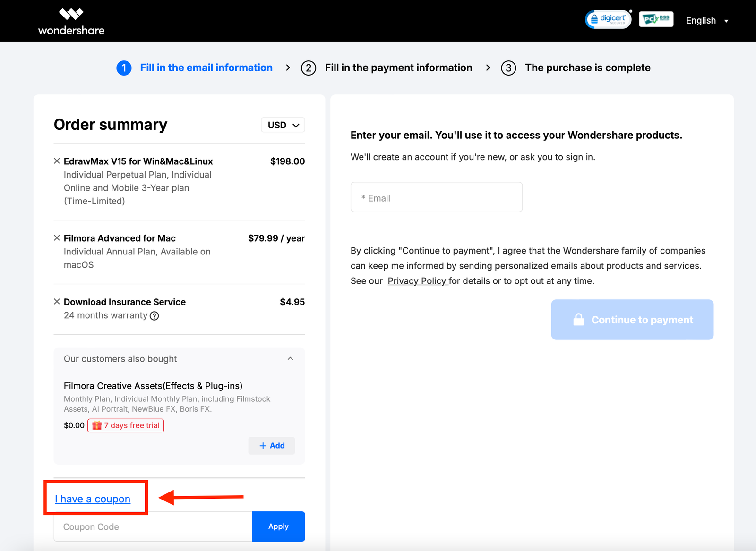Click the $198.00 price
This screenshot has width=756, height=551.
click(x=288, y=161)
